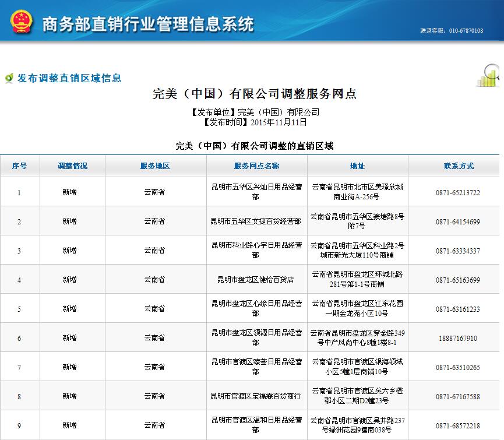Screen dimensions: 504x440
Task: Click the publish date 2015年11月11日 text
Action: click(x=278, y=122)
